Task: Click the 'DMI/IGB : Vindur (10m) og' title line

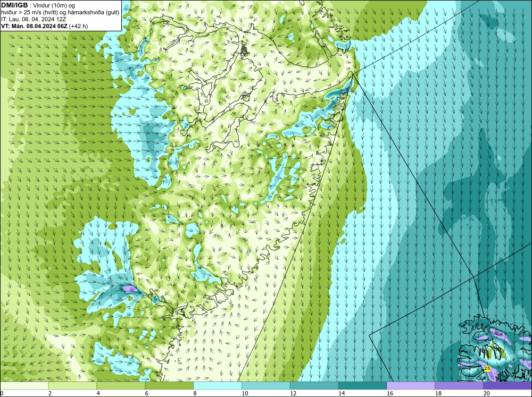Action: tap(38, 5)
